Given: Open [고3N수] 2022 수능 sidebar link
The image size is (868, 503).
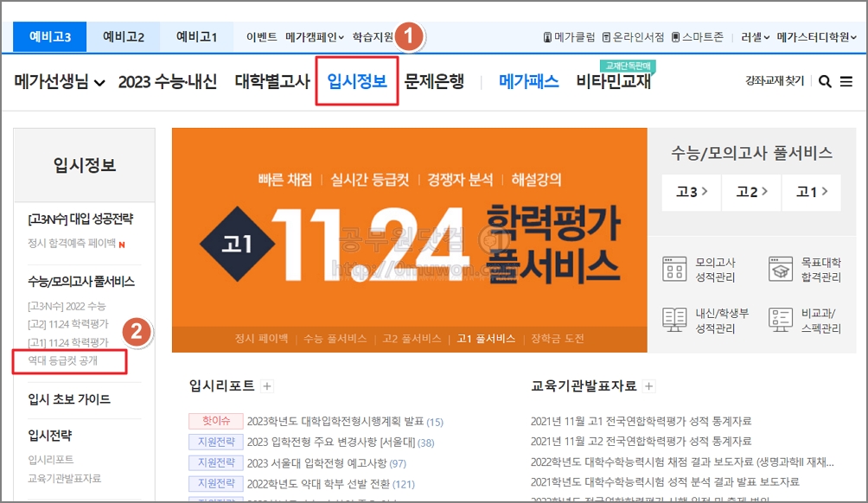Looking at the screenshot, I should pyautogui.click(x=67, y=306).
